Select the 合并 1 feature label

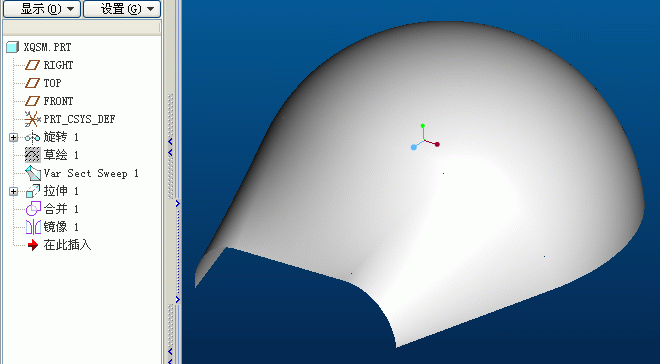(x=61, y=209)
